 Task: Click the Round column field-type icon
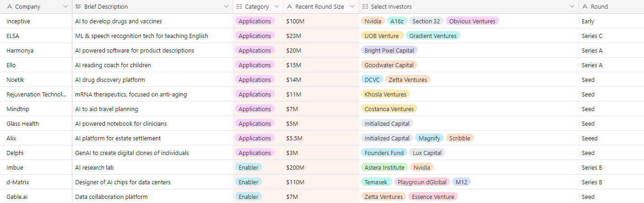coord(585,7)
